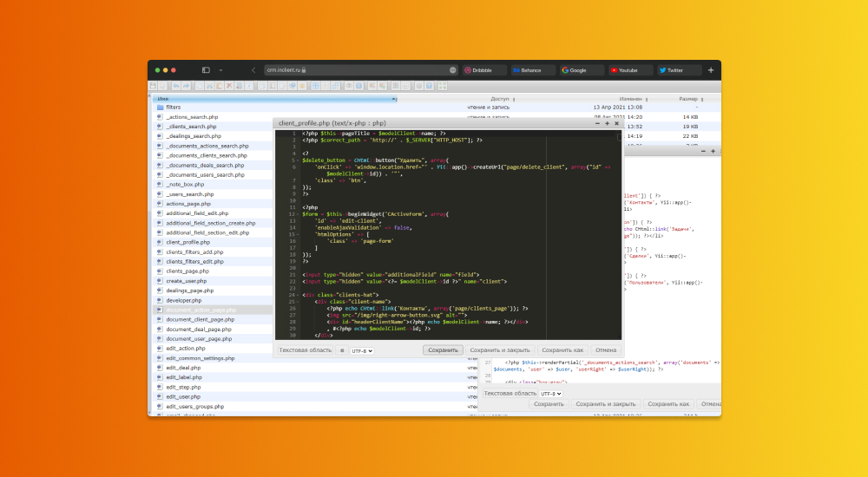868x477 pixels.
Task: Open the Dribbble bookmark tab
Action: pos(483,69)
